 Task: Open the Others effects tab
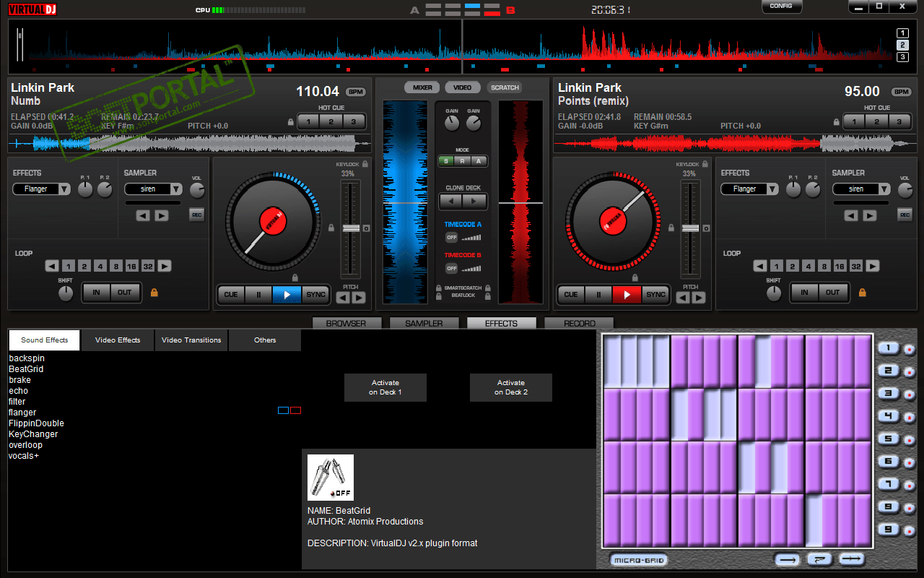point(265,340)
